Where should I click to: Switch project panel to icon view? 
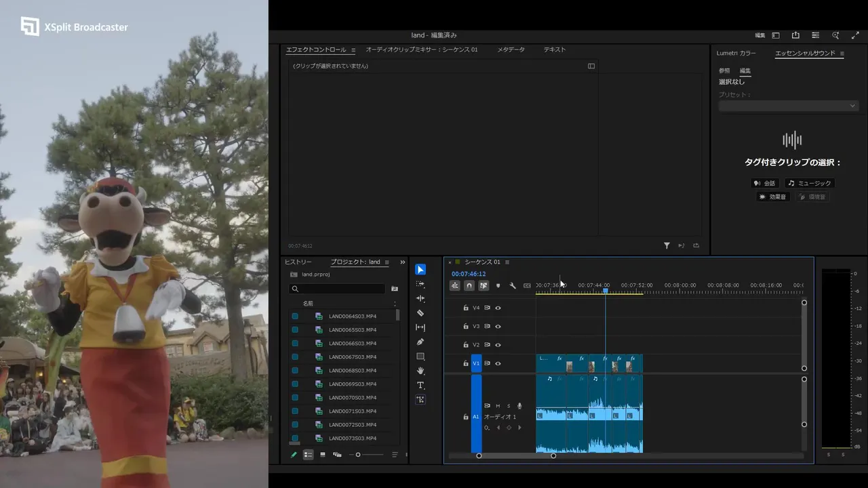[x=323, y=455]
